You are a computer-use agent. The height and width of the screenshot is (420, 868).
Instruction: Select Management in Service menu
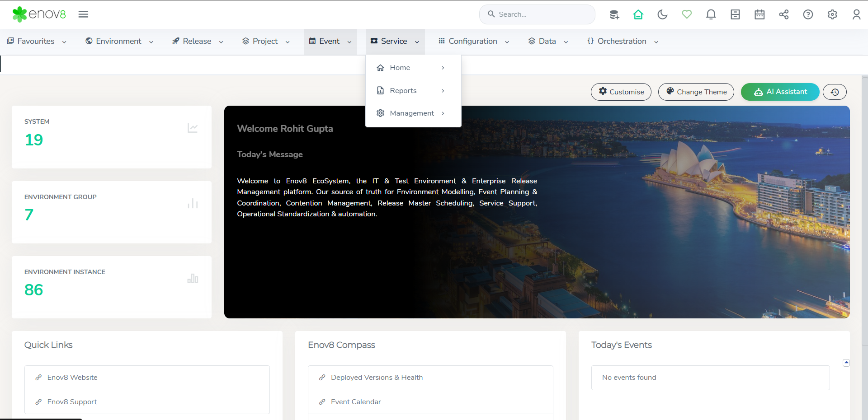411,113
